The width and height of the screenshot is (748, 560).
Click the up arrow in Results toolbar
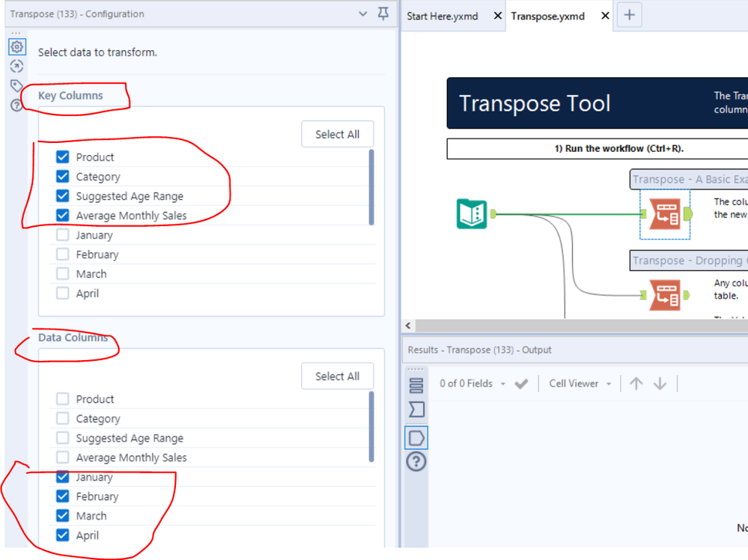[x=636, y=383]
